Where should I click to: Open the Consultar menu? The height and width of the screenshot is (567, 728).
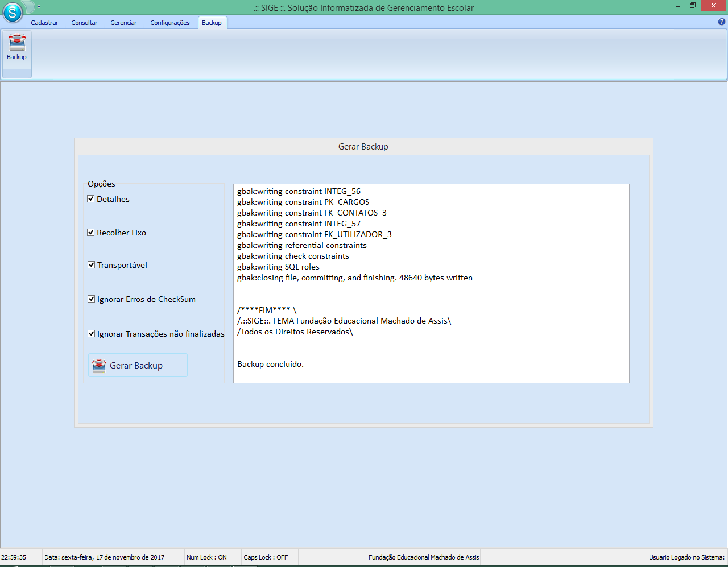pos(84,23)
